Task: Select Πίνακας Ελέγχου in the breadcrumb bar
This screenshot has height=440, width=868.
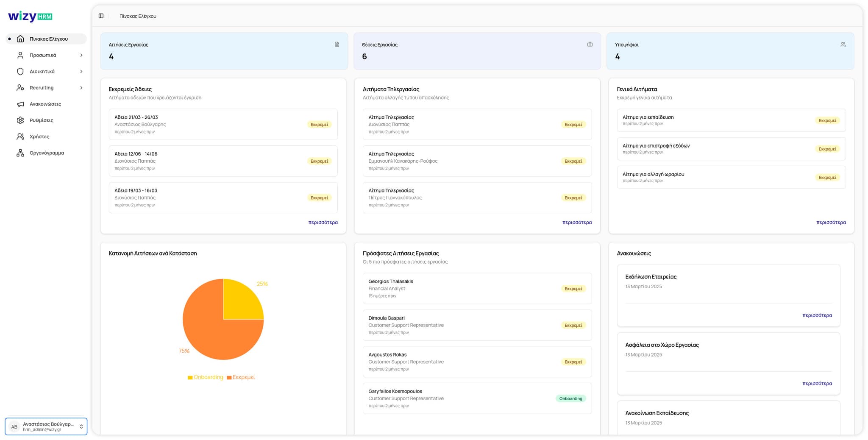Action: (x=138, y=16)
